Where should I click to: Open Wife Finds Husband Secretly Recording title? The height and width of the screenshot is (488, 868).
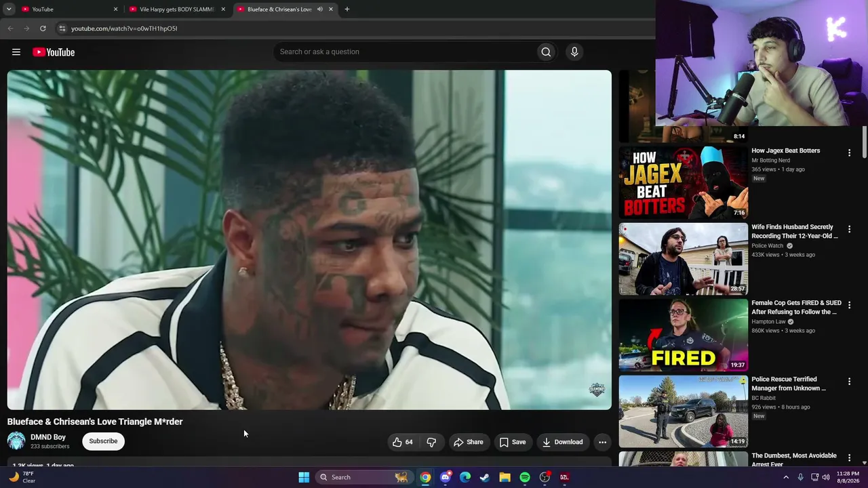click(x=795, y=231)
